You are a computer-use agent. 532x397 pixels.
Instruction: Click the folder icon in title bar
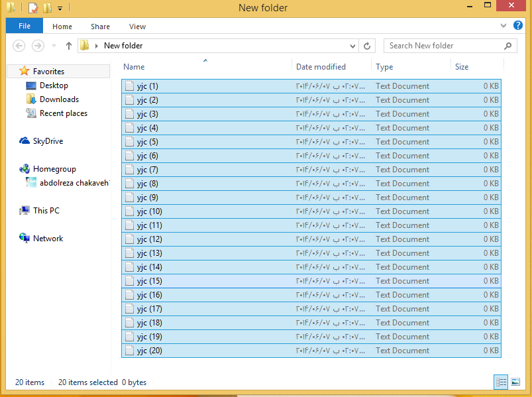coord(11,7)
